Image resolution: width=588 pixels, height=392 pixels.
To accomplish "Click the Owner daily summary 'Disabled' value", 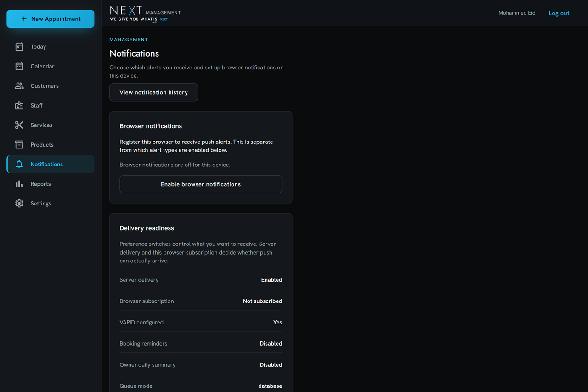I will pos(271,365).
